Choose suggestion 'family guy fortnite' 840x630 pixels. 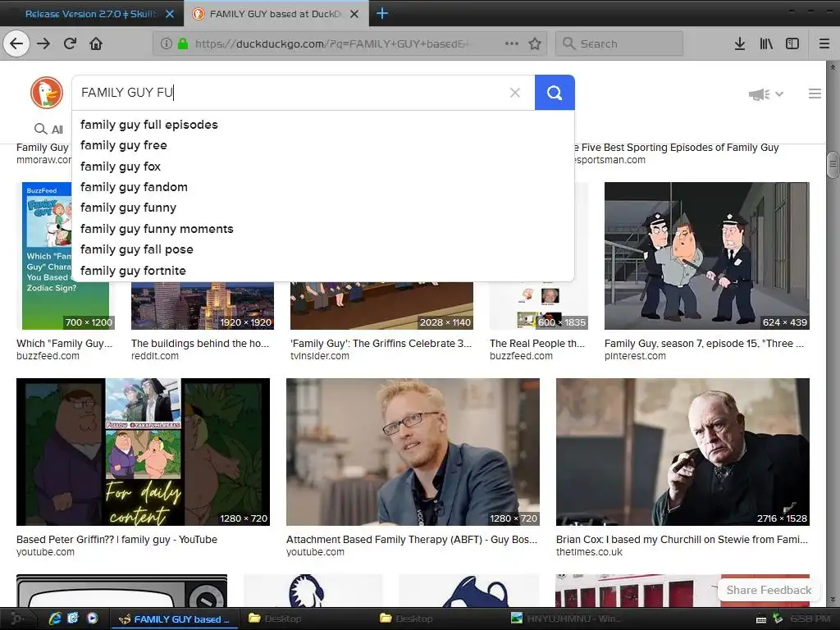pyautogui.click(x=323, y=271)
